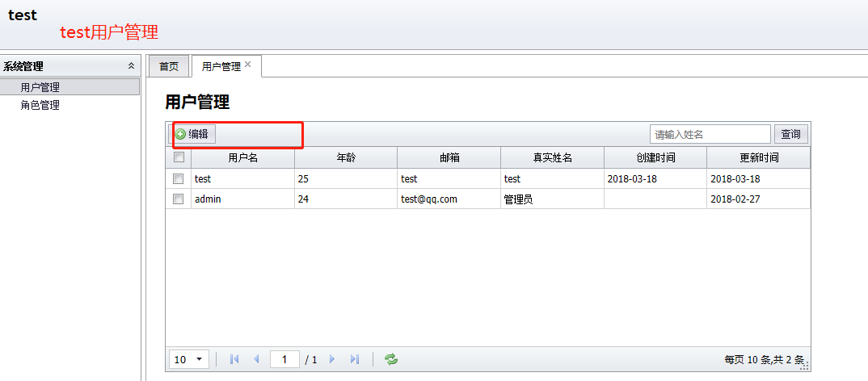Screen dimensions: 868x381
Task: Click the 系统管理 panel title
Action: (23, 66)
